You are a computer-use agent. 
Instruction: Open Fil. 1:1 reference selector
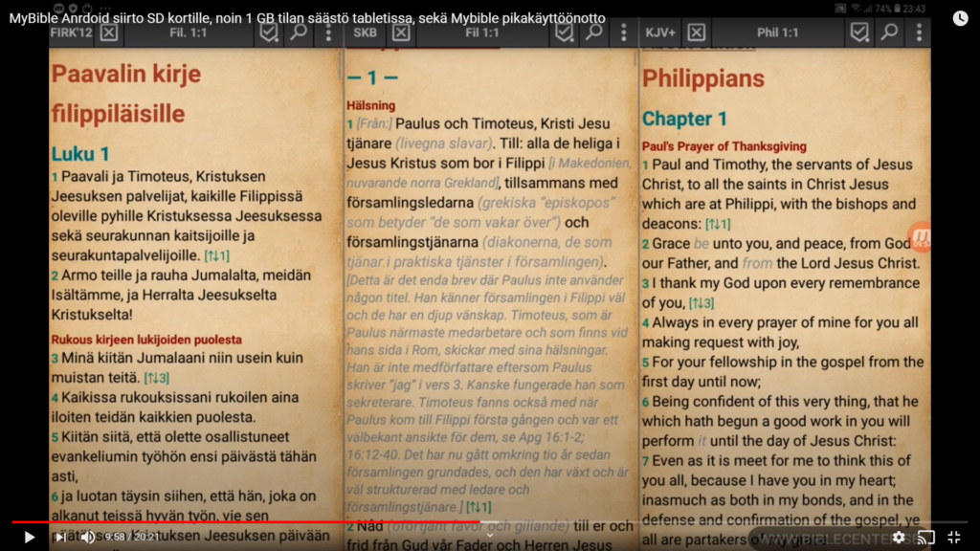[x=189, y=33]
